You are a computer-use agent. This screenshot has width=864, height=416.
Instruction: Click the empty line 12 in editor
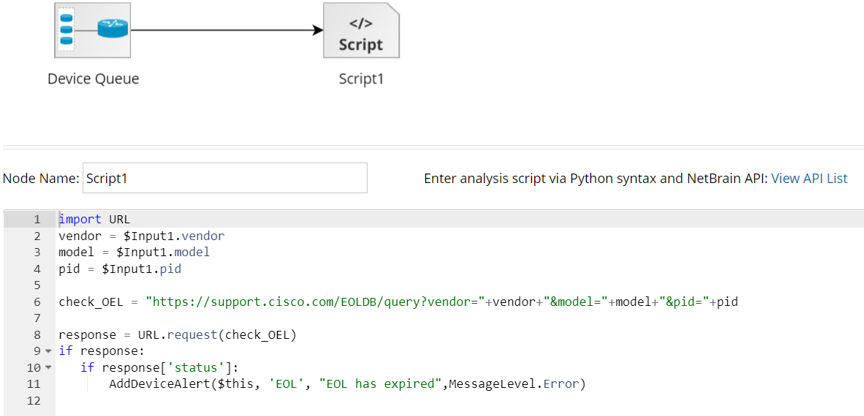[300, 400]
